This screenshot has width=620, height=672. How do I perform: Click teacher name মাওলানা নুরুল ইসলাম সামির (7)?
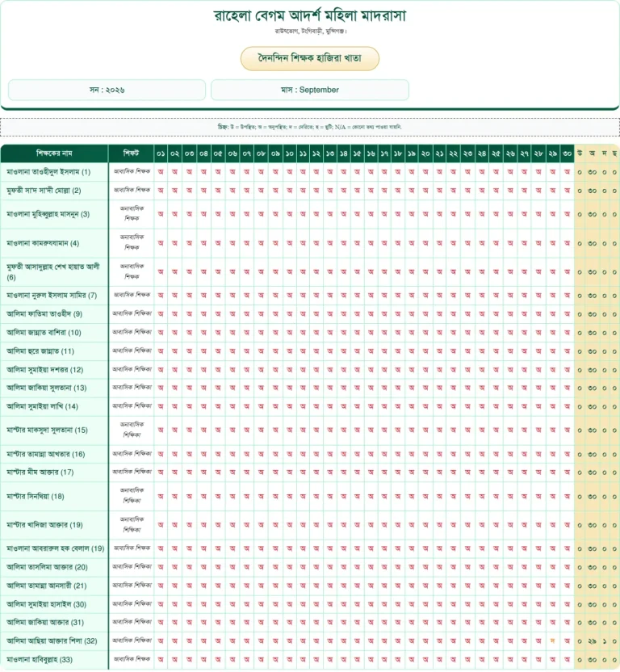[x=52, y=296]
